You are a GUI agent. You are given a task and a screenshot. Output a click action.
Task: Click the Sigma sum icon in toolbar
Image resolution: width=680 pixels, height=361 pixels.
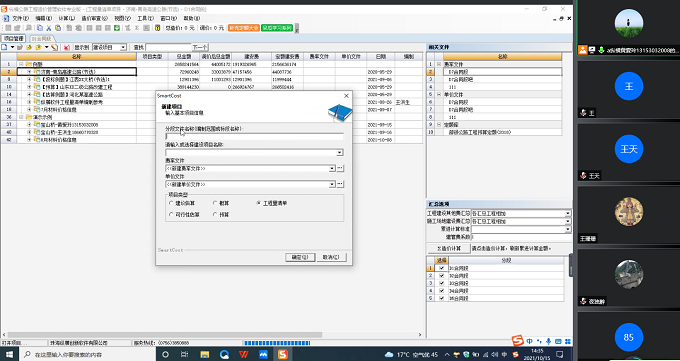[x=137, y=28]
